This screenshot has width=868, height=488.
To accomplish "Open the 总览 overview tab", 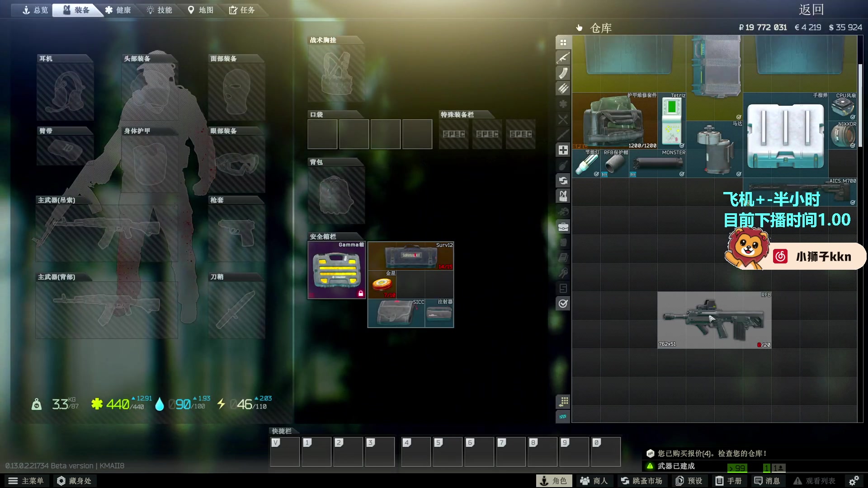I will pos(35,10).
